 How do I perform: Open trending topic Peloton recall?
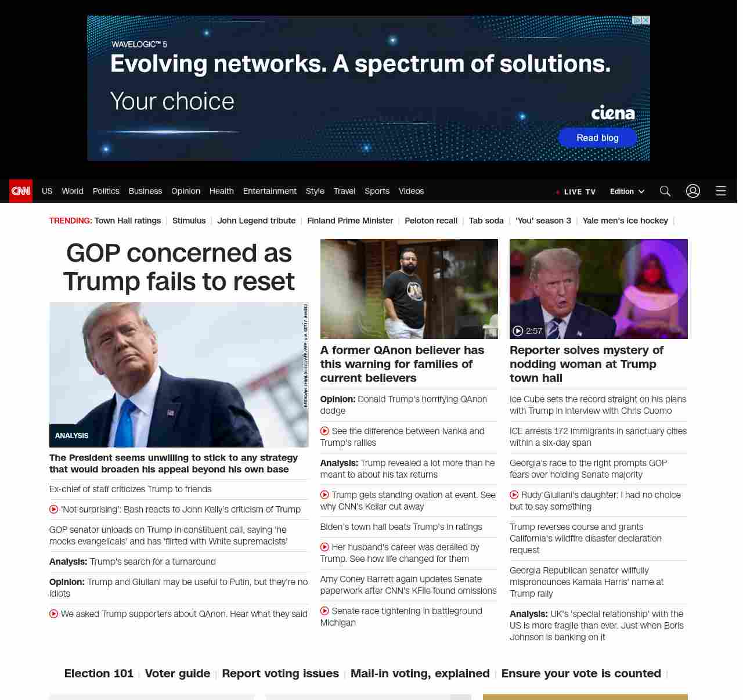coord(431,221)
